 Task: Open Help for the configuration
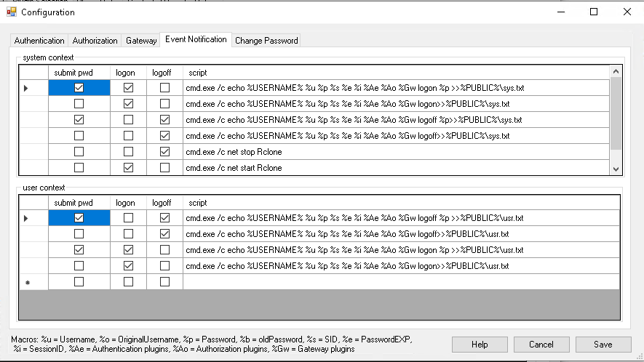point(480,345)
